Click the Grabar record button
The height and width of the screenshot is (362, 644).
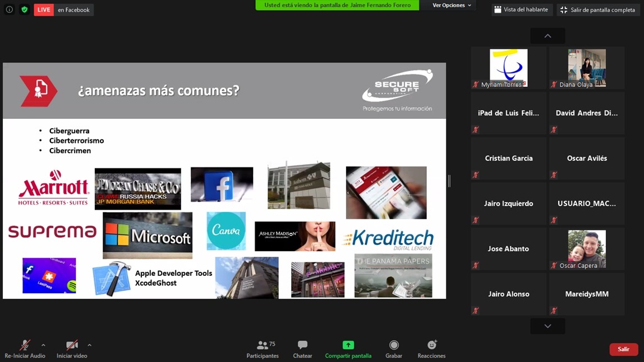393,349
